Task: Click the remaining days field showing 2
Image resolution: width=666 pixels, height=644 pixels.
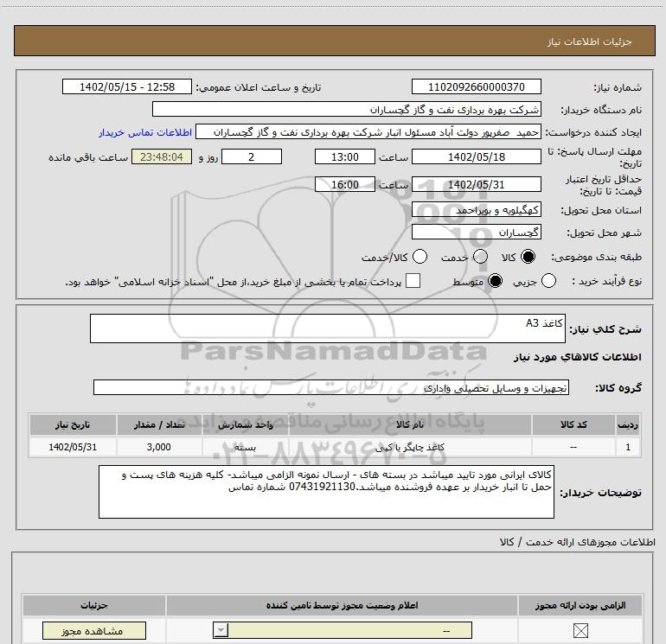Action: [252, 156]
